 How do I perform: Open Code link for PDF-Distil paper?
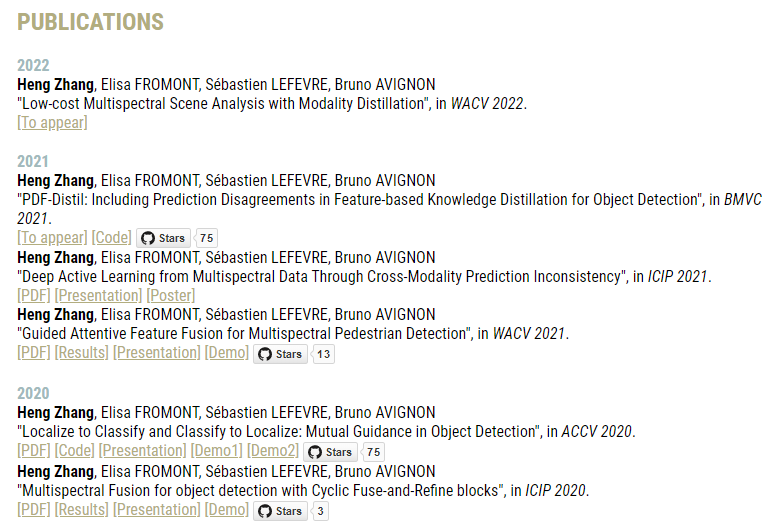tap(111, 238)
